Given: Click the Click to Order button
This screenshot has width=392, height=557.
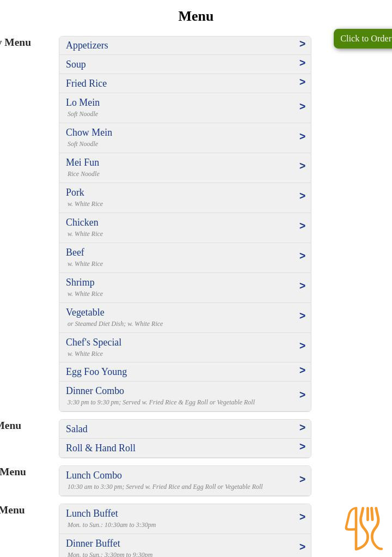Looking at the screenshot, I should coord(363,38).
